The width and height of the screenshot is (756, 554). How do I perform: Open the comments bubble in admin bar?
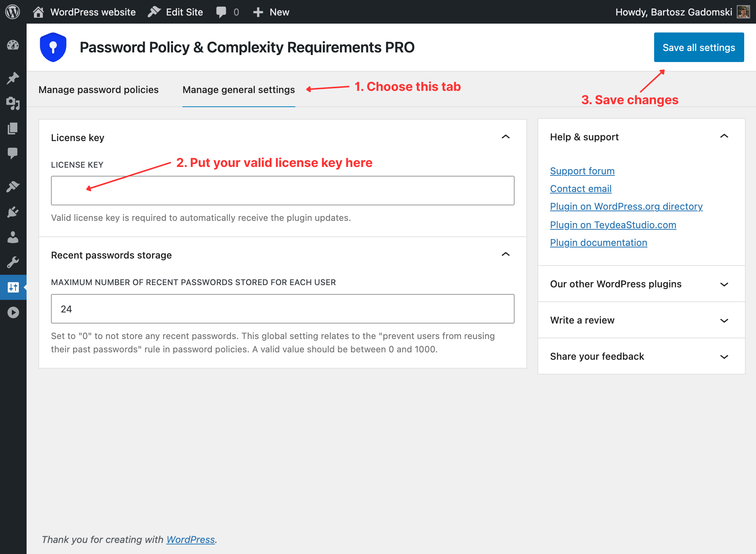coord(221,12)
